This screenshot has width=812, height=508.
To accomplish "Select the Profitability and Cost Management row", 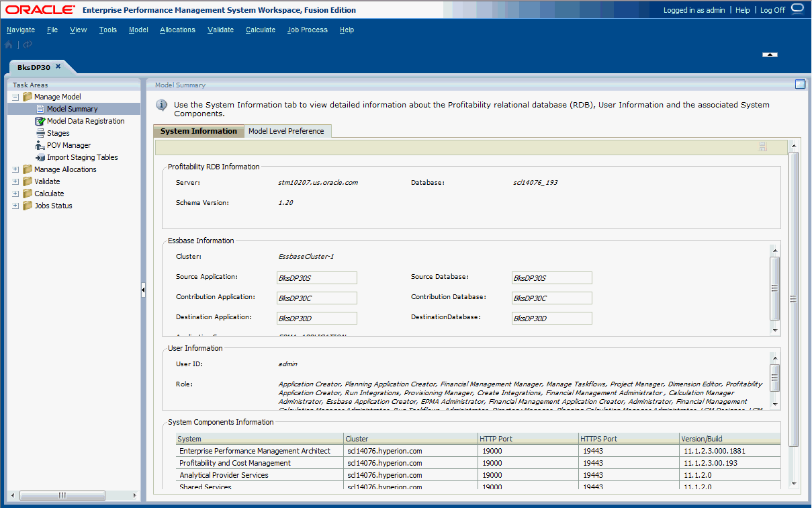I will pos(478,463).
